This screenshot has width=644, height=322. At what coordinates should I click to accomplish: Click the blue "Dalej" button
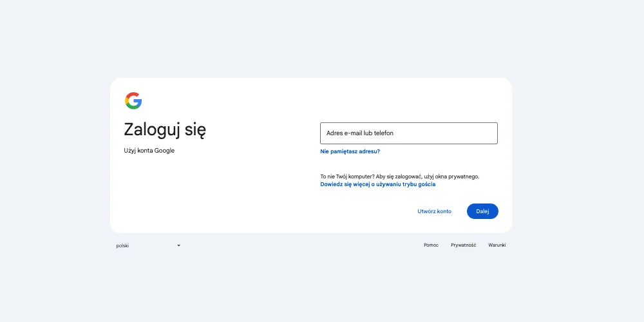pyautogui.click(x=482, y=211)
